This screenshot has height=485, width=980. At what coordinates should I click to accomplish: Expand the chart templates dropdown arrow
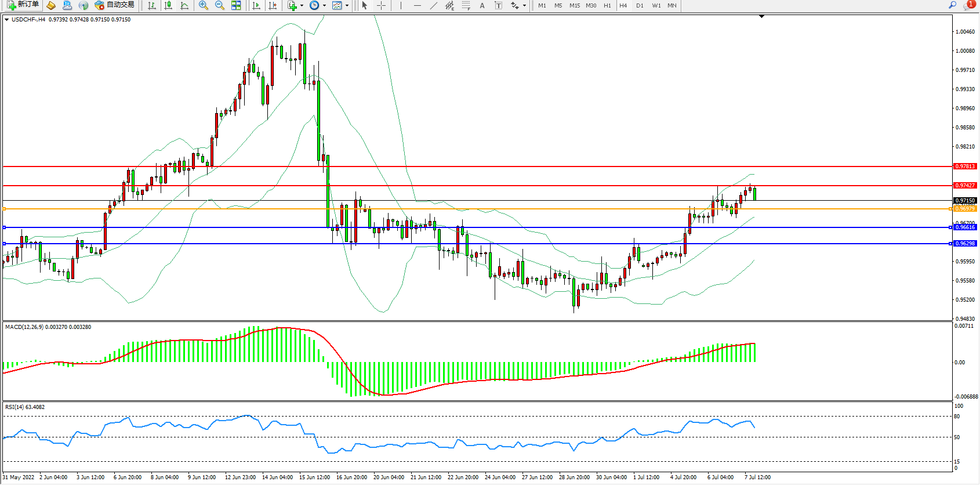coord(347,6)
